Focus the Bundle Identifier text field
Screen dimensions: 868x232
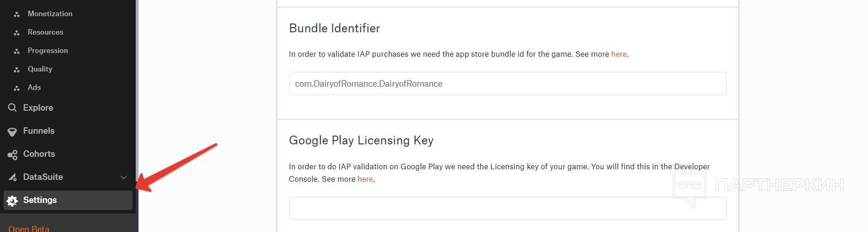coord(507,83)
